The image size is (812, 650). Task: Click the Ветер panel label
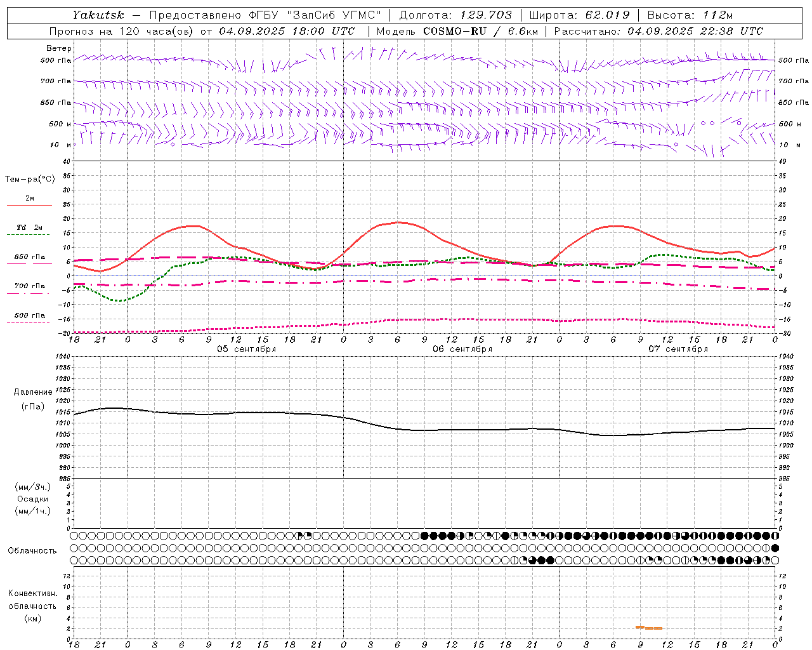(59, 48)
